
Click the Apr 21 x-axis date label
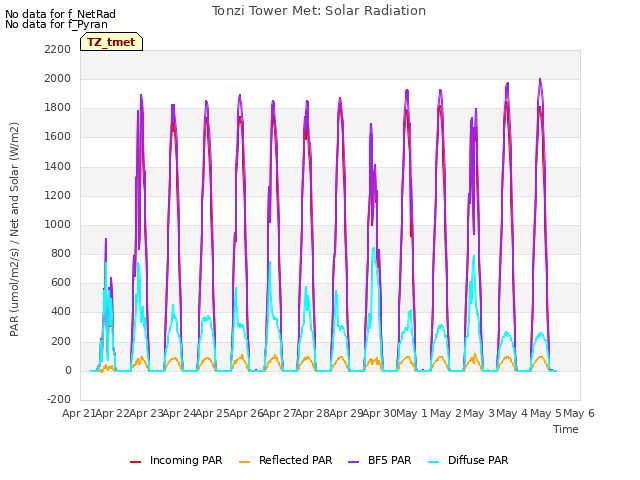[x=79, y=413]
